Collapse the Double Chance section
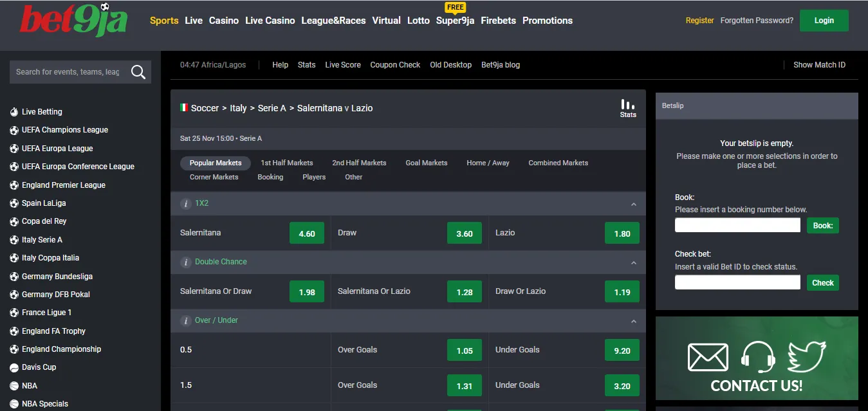The image size is (868, 411). pos(633,262)
